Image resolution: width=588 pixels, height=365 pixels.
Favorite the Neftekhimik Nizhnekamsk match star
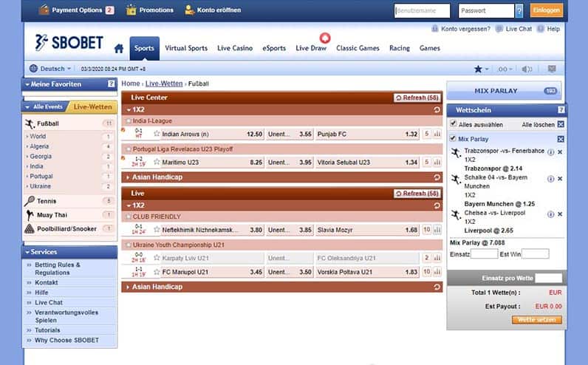click(x=157, y=230)
